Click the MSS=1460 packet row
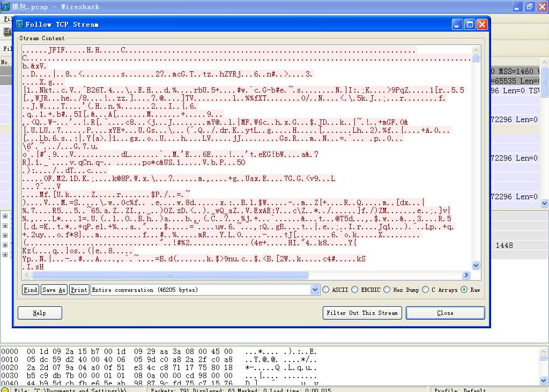The width and height of the screenshot is (549, 392). point(515,71)
